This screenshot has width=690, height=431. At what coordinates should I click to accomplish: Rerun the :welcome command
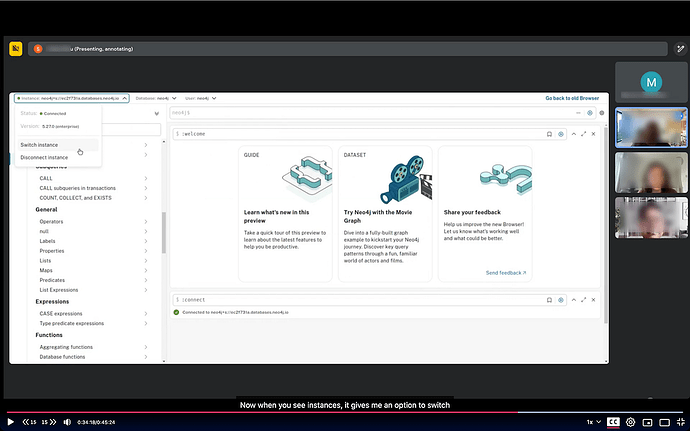[561, 134]
